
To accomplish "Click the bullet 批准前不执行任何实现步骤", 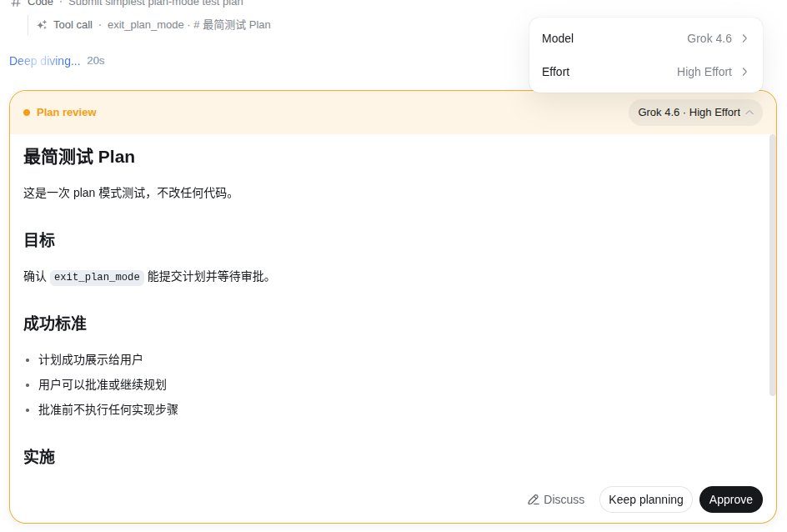I will pos(108,410).
